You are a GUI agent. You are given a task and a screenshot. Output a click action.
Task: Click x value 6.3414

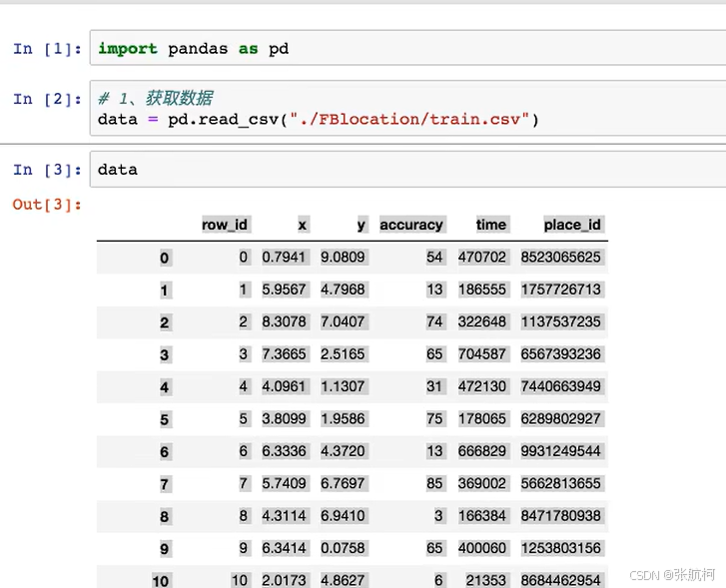[x=285, y=548]
